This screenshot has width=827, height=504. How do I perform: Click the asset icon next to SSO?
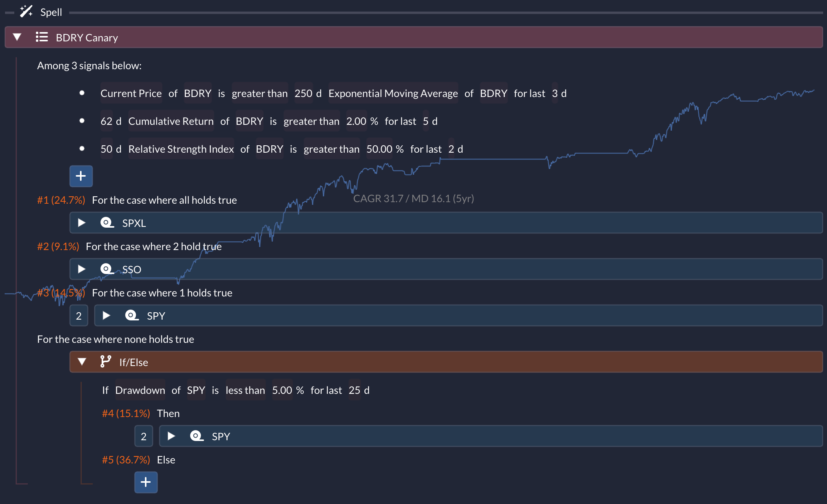[107, 269]
